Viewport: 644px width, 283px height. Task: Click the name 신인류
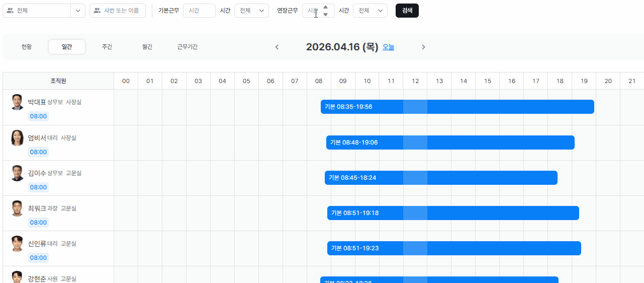point(37,243)
